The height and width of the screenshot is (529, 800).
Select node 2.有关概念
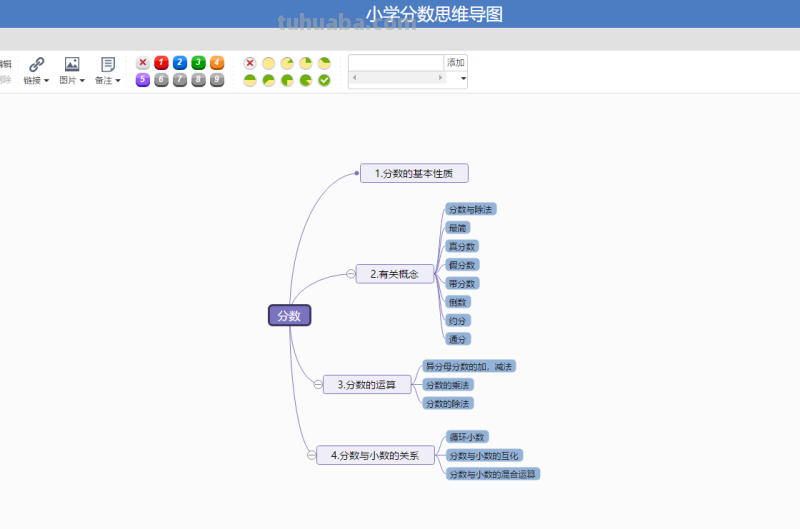click(x=395, y=274)
